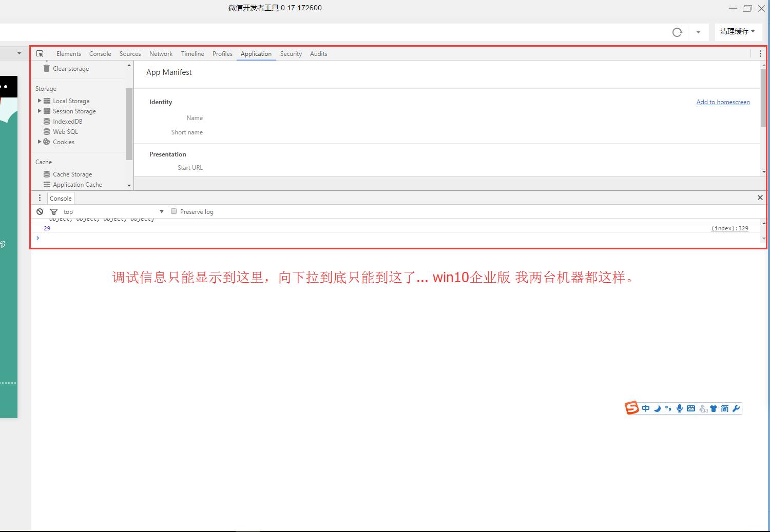Select the Web SQL label
770x532 pixels.
65,131
